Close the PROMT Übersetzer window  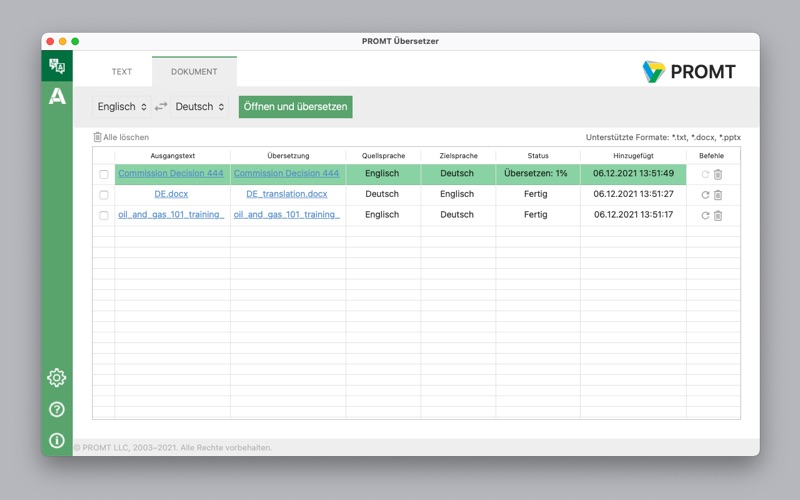(x=50, y=41)
